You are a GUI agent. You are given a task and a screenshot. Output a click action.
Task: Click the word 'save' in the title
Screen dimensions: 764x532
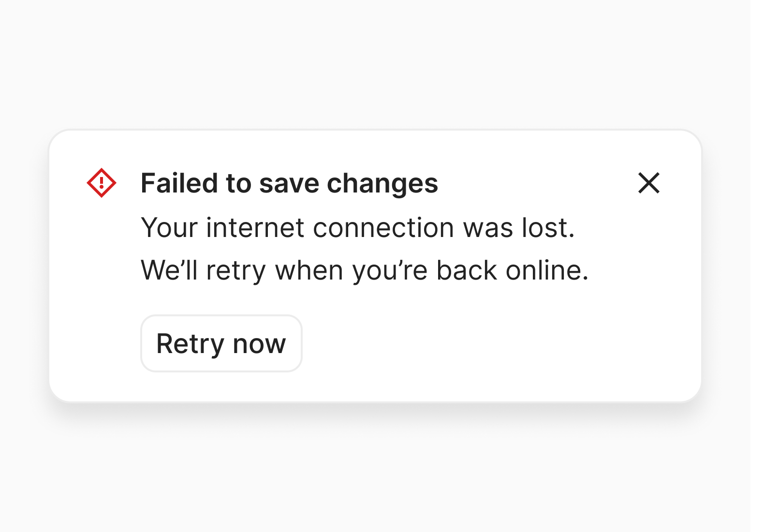tap(289, 184)
